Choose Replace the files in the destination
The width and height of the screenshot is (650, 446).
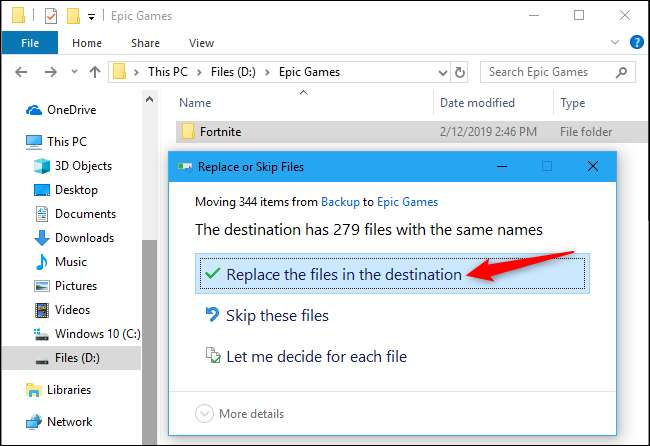pyautogui.click(x=343, y=274)
